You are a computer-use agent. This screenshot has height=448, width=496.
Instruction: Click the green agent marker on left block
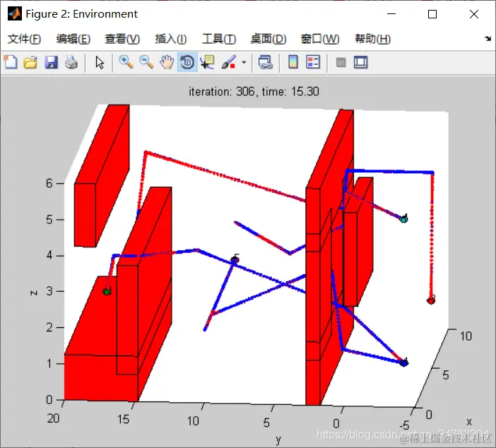point(107,291)
